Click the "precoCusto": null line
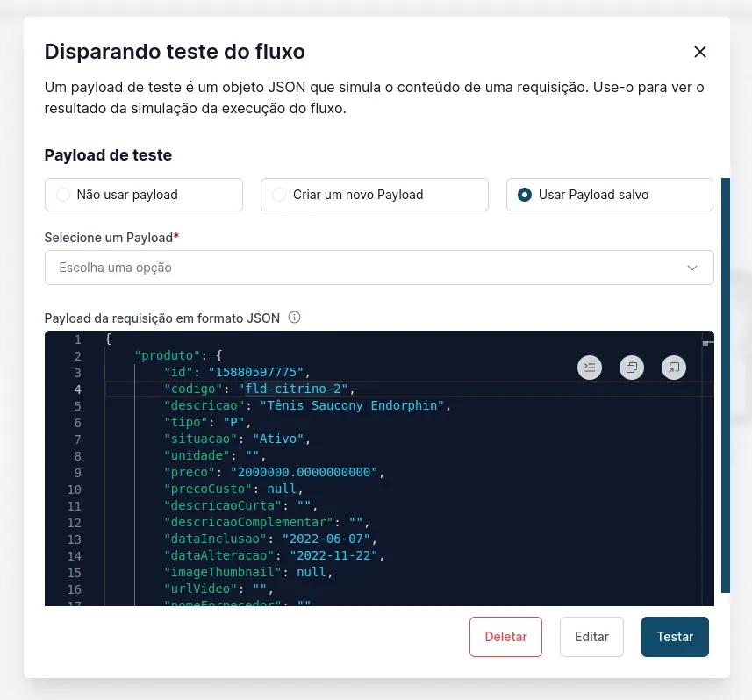This screenshot has height=700, width=752. 233,489
